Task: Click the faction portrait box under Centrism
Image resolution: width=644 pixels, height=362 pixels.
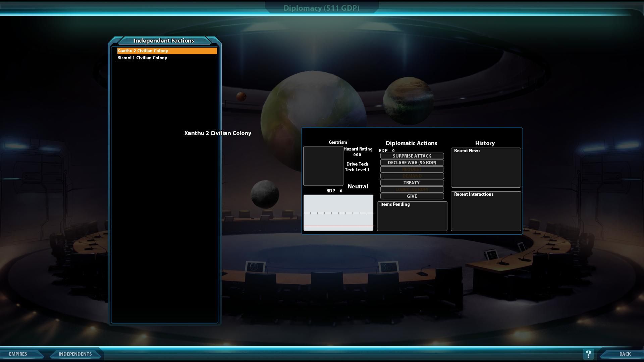Action: 323,166
